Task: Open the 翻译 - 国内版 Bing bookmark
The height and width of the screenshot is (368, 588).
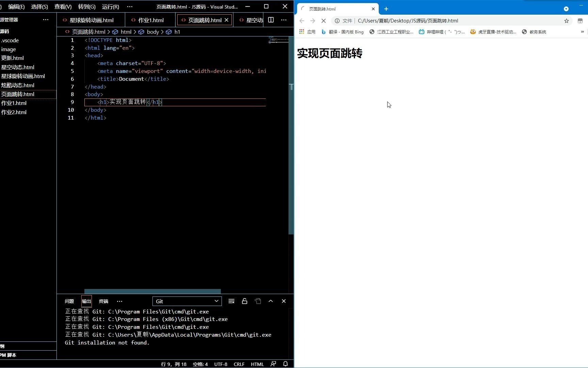Action: click(x=342, y=32)
